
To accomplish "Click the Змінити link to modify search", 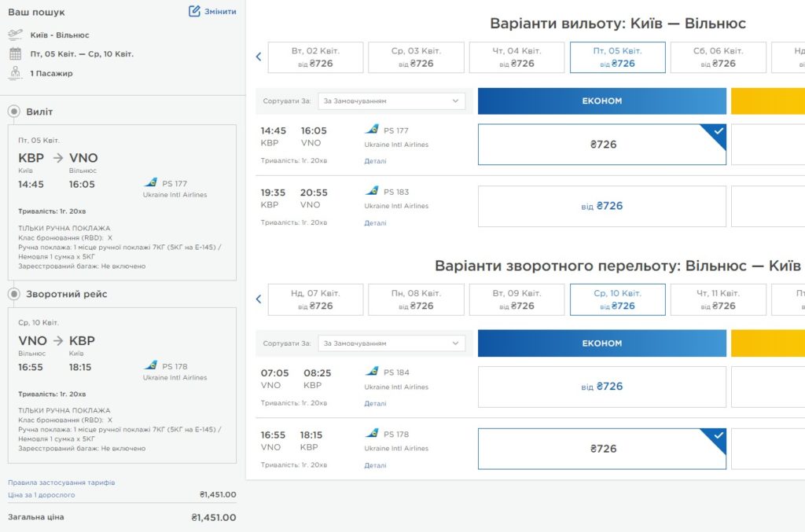I will (x=220, y=11).
